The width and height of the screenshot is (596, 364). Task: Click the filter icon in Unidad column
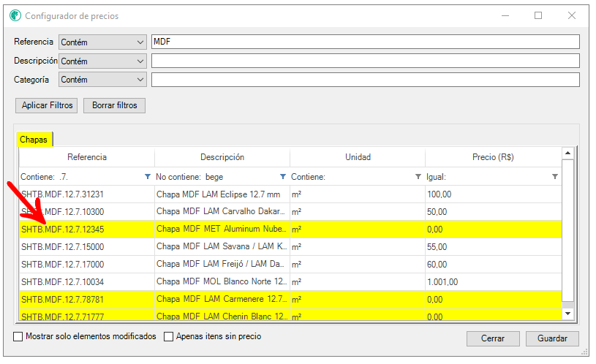coord(418,177)
